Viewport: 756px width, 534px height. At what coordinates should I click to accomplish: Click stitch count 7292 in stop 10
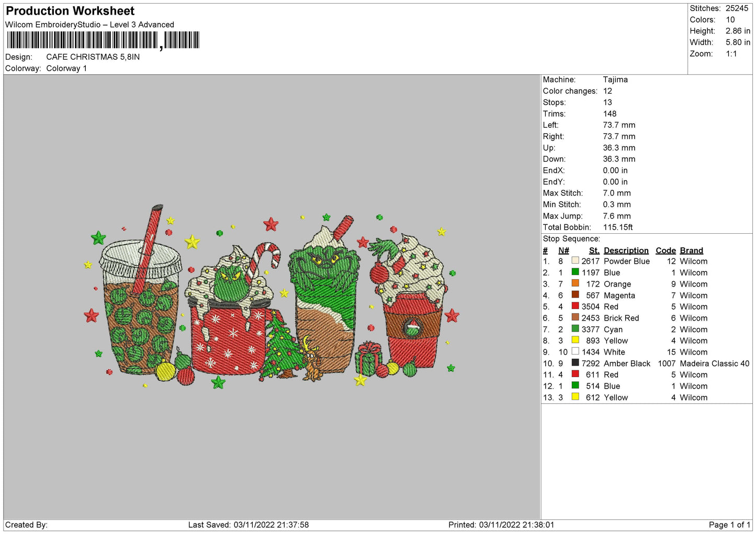(591, 363)
